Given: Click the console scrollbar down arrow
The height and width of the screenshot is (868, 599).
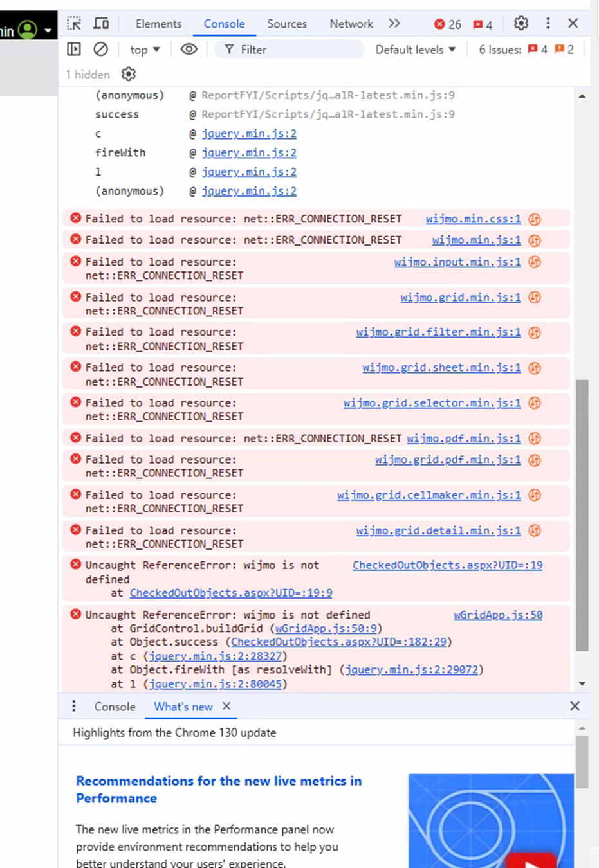Looking at the screenshot, I should tap(582, 683).
